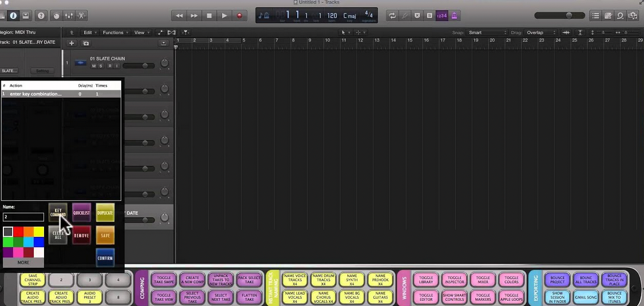Click the CLEAR ALL button
Screen dimensions: 644x306
pos(58,235)
